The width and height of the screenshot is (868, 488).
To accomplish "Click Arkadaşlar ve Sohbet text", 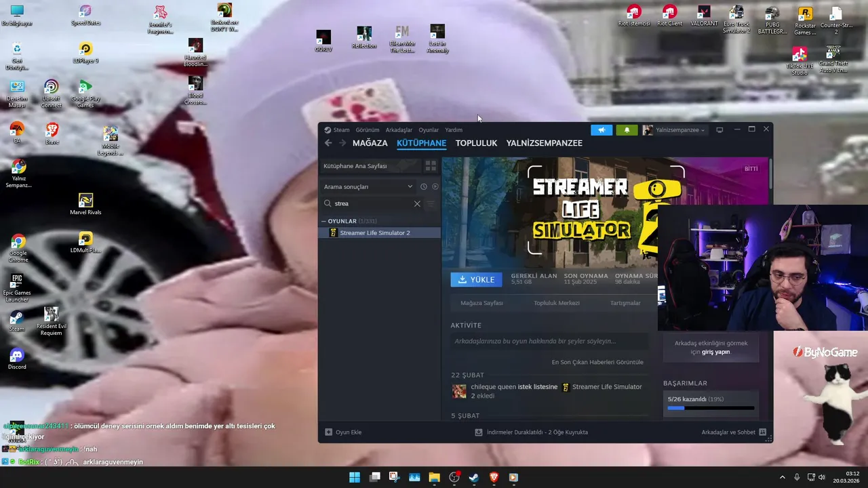I will [x=728, y=432].
